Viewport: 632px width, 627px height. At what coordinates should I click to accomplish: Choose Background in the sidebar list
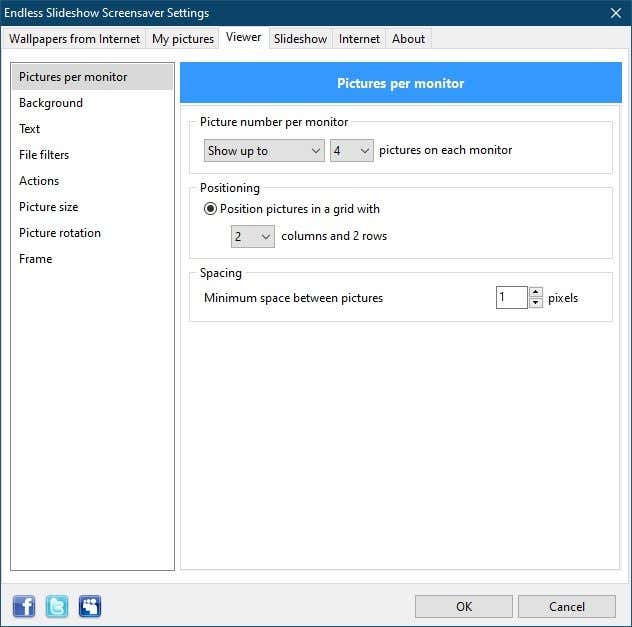[x=92, y=103]
